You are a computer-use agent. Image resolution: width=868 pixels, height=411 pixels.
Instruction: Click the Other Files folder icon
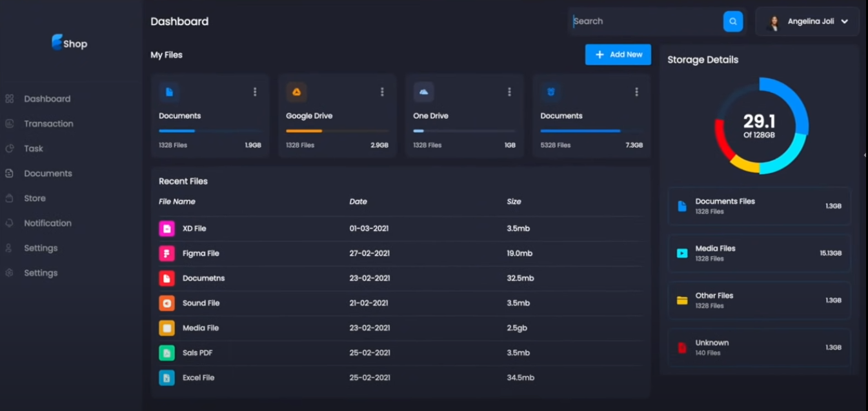click(681, 300)
